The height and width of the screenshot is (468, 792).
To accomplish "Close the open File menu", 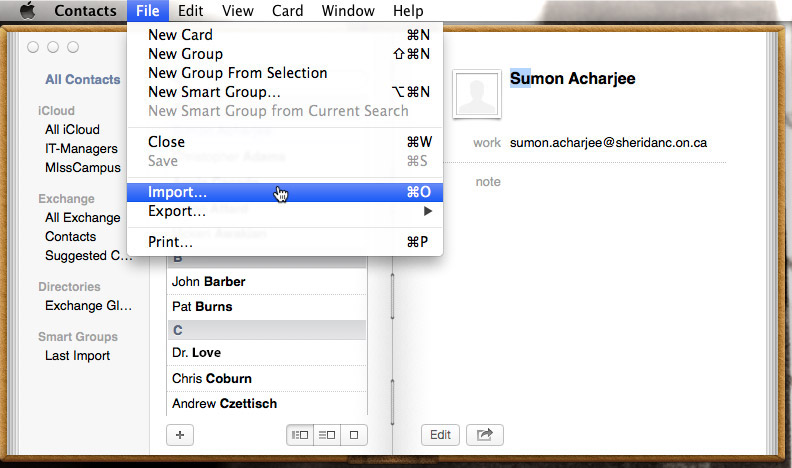I will (x=147, y=11).
